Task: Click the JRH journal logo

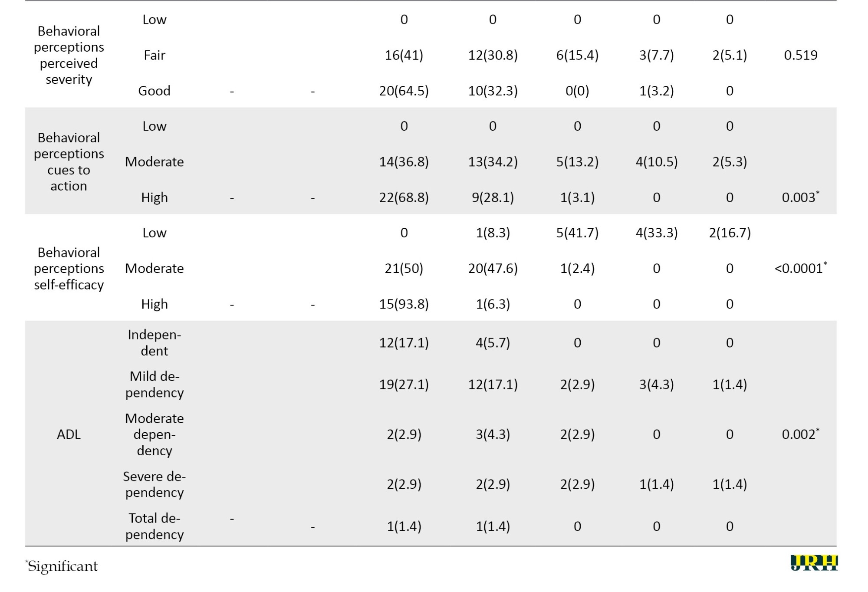Action: point(814,563)
